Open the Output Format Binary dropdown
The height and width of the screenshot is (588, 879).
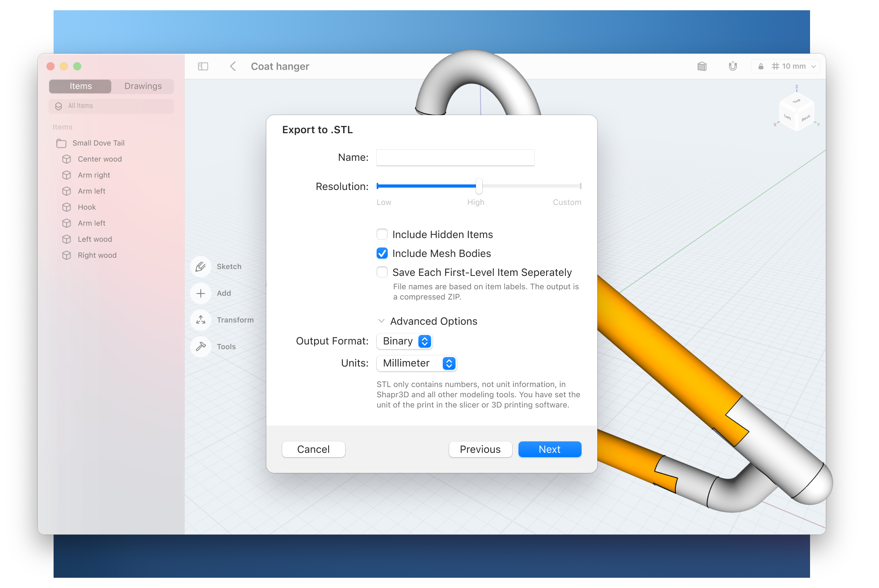click(x=405, y=341)
